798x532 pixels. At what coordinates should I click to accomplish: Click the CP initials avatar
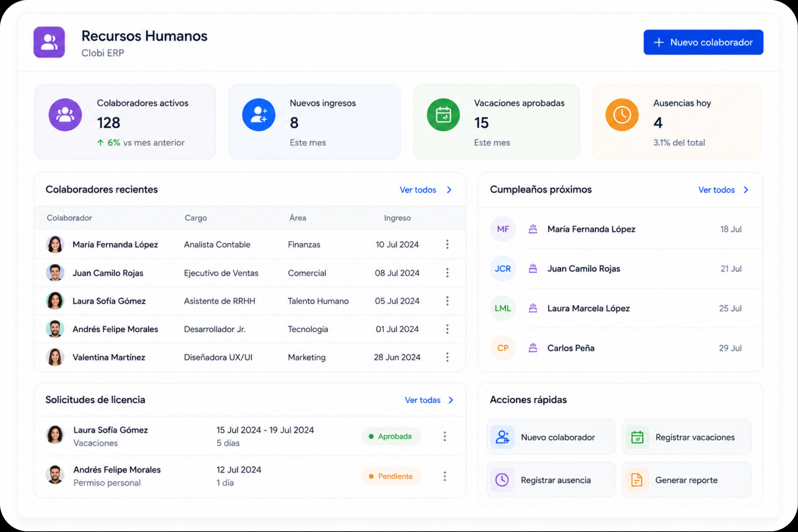click(503, 348)
